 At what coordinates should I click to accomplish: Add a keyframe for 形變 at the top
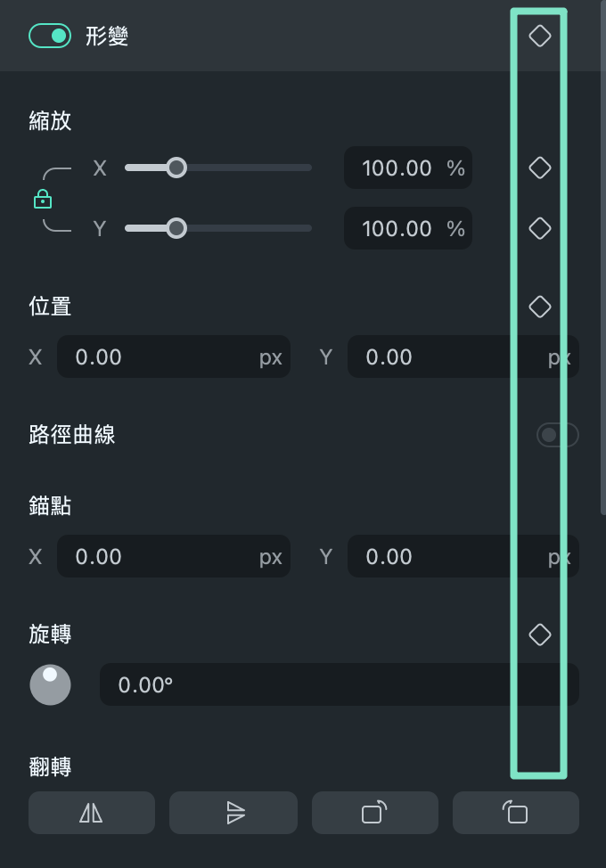tap(539, 37)
